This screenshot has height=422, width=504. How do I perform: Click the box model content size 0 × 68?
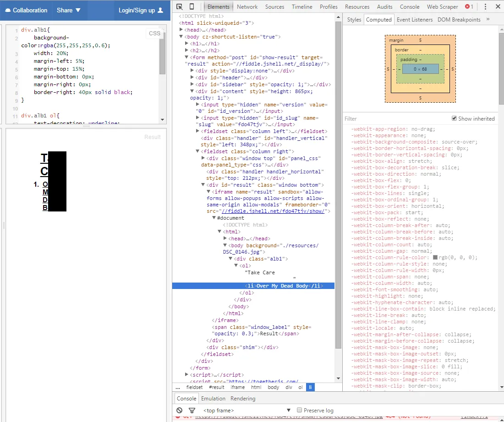pos(420,69)
